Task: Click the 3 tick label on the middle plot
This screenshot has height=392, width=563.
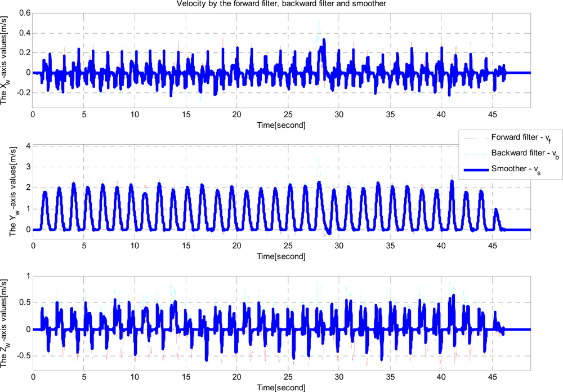Action: click(x=29, y=167)
